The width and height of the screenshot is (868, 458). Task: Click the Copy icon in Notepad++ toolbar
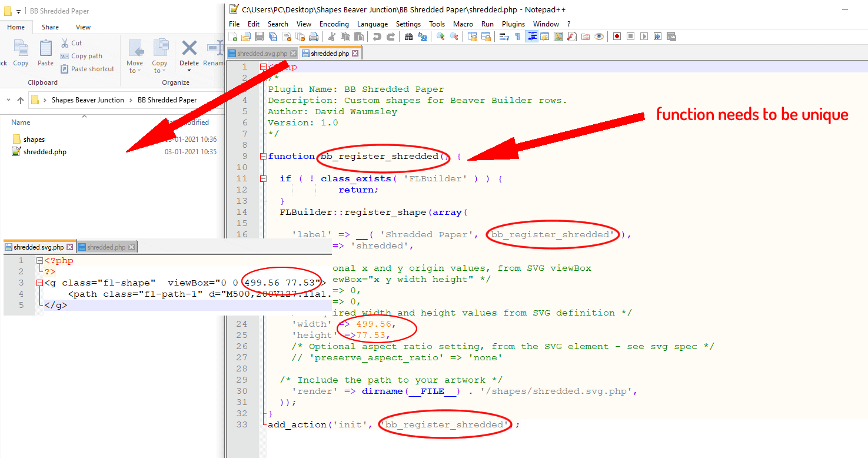click(345, 36)
